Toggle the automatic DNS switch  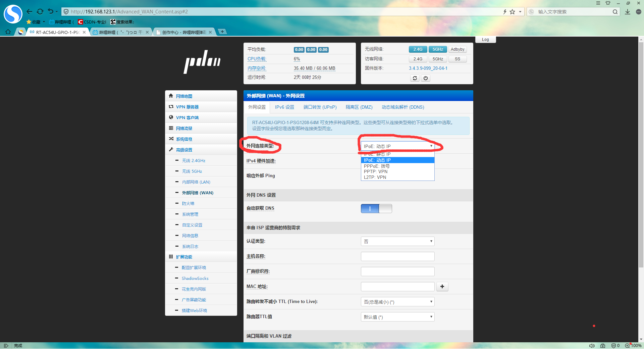(x=376, y=208)
